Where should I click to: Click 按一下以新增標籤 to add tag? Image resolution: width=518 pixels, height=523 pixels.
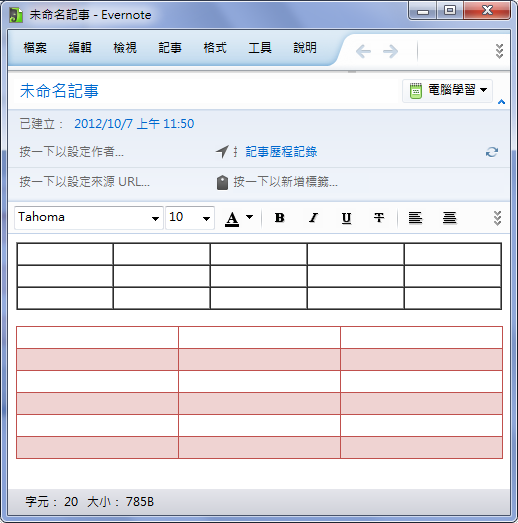286,182
